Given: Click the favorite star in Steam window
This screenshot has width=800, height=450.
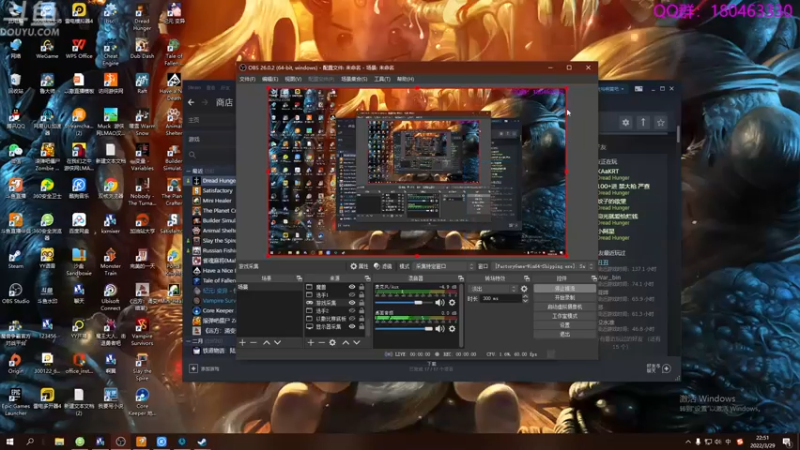Looking at the screenshot, I should (661, 122).
